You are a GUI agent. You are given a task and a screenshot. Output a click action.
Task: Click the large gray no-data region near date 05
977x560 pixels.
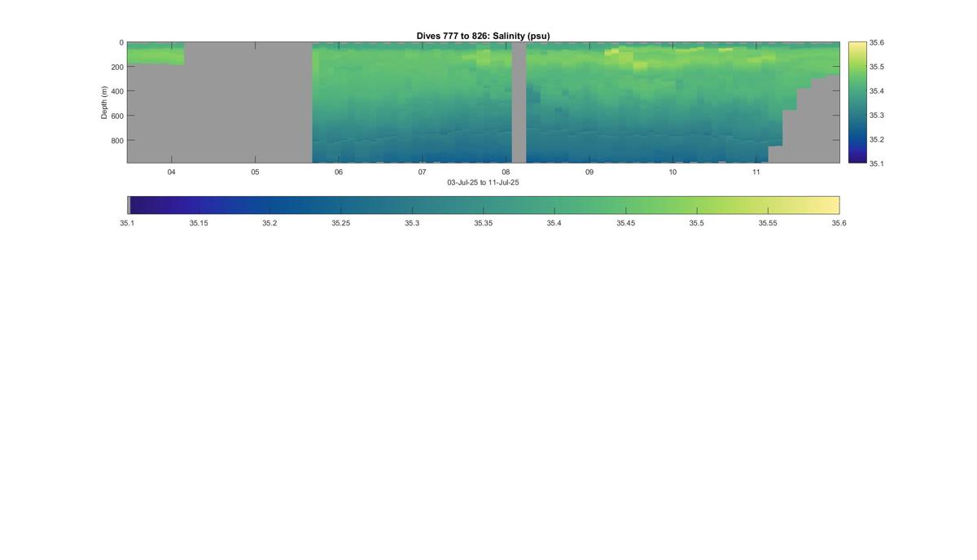pyautogui.click(x=248, y=103)
